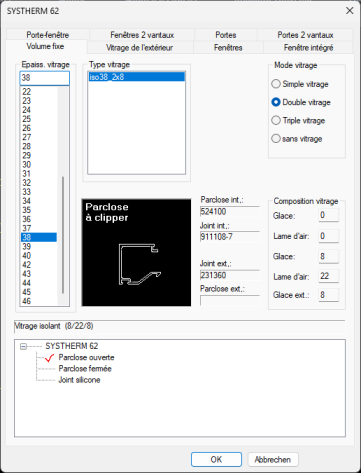Choose Triple vitrage mode
This screenshot has height=473, width=361.
click(x=276, y=120)
